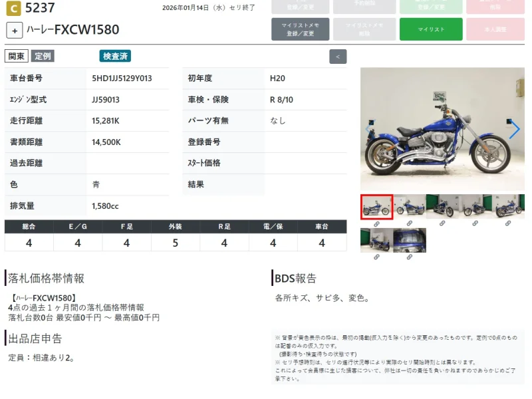Screen dimensions: 532x399
Task: Select the second thumbnail in the top row
Action: (410, 206)
